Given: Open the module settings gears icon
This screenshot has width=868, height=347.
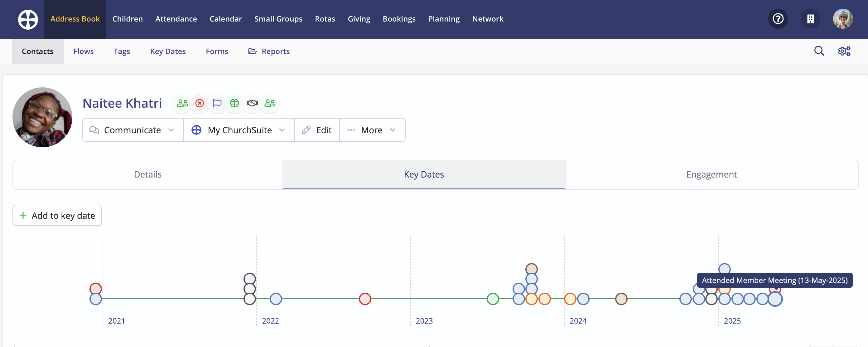Looking at the screenshot, I should click(x=844, y=51).
